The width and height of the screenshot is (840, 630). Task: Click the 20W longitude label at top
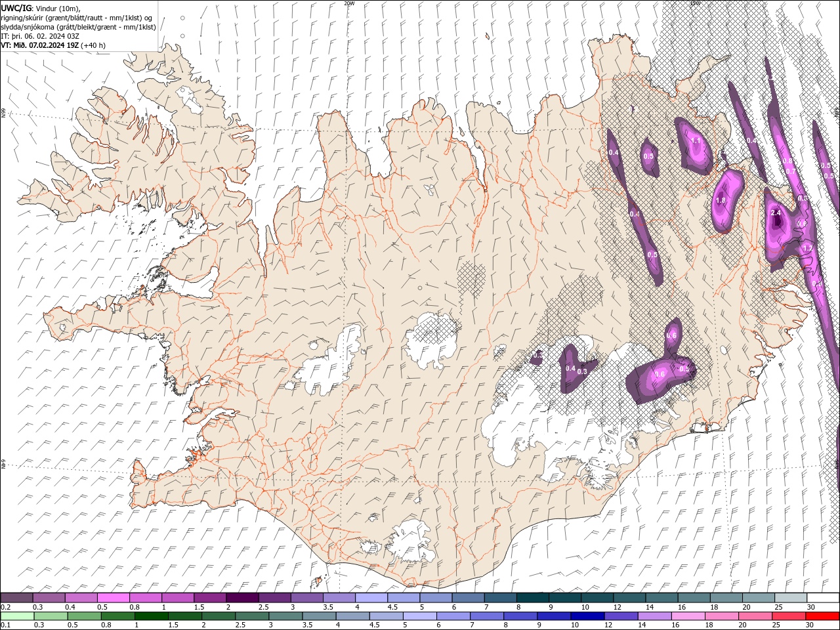point(349,3)
